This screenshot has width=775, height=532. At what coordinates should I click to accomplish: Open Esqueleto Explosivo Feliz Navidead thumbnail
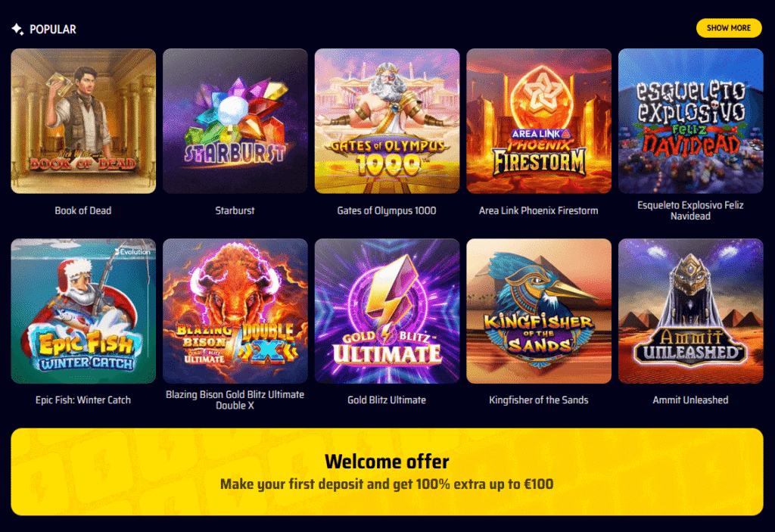tap(690, 120)
